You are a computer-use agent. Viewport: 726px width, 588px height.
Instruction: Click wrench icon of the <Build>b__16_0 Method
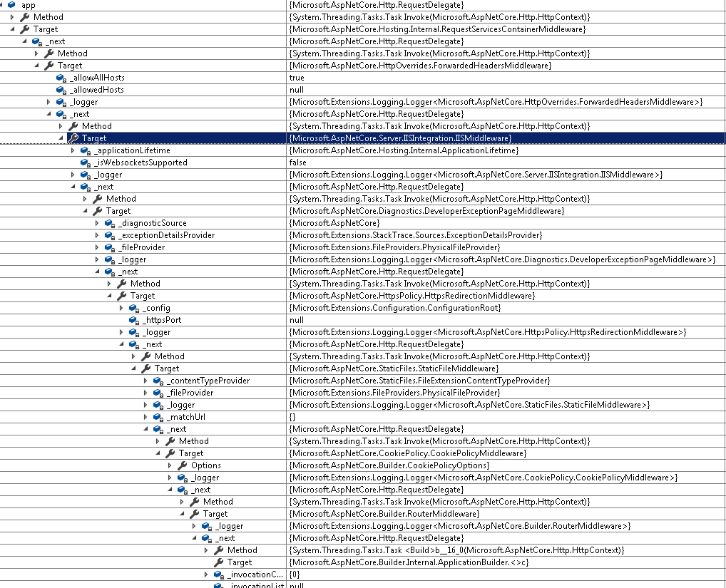coord(218,550)
